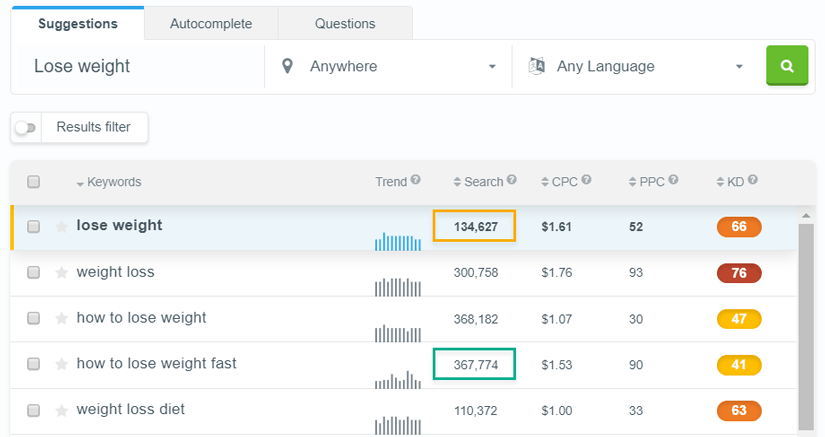The image size is (825, 437).
Task: Click the Results filter button
Action: (x=93, y=128)
